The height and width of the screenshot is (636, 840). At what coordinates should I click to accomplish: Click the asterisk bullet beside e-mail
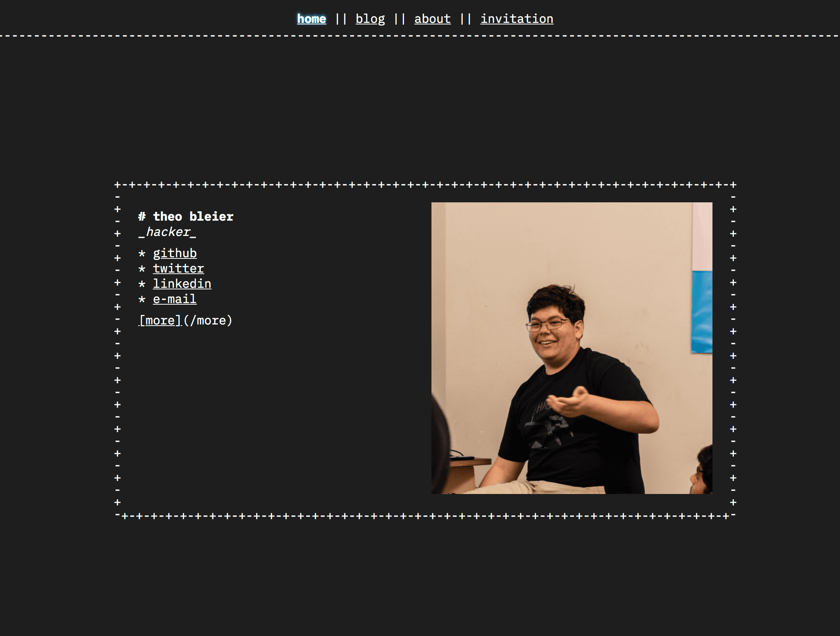point(142,299)
